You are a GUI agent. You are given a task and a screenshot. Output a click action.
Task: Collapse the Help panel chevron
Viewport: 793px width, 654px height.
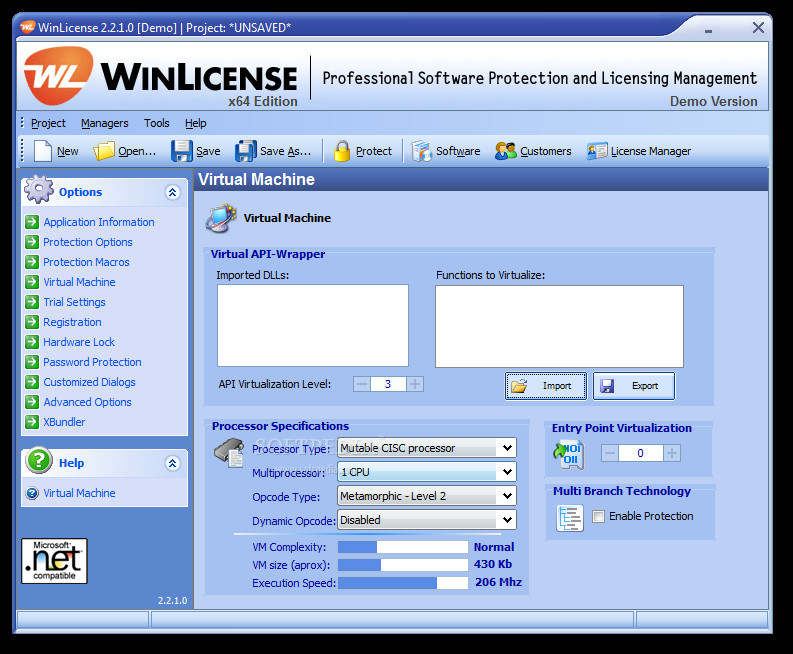[172, 463]
